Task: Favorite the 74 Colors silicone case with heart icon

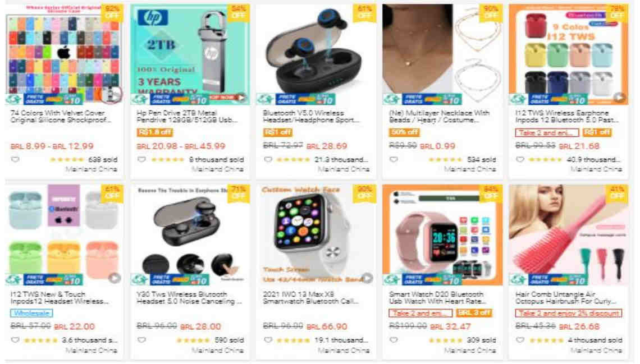Action: coord(15,159)
